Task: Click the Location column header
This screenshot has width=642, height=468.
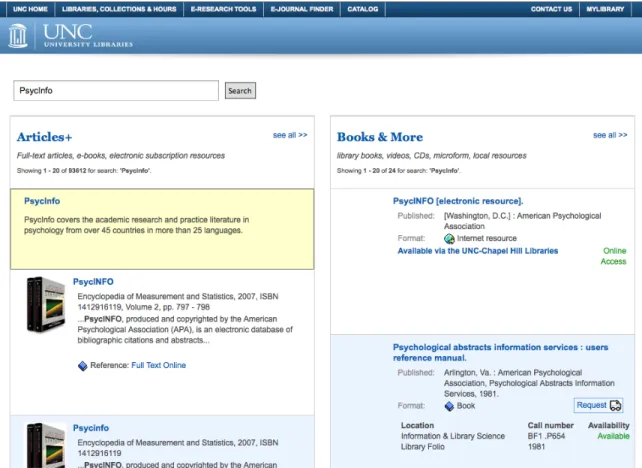Action: (x=417, y=425)
